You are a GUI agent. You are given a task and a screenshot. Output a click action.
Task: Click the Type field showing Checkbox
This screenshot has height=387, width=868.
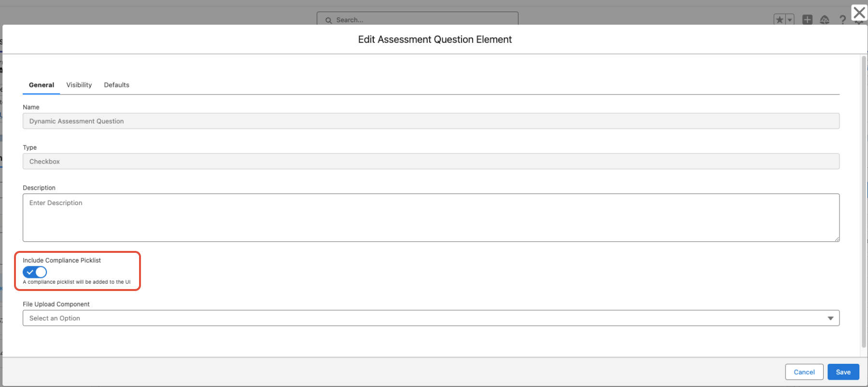pyautogui.click(x=431, y=161)
